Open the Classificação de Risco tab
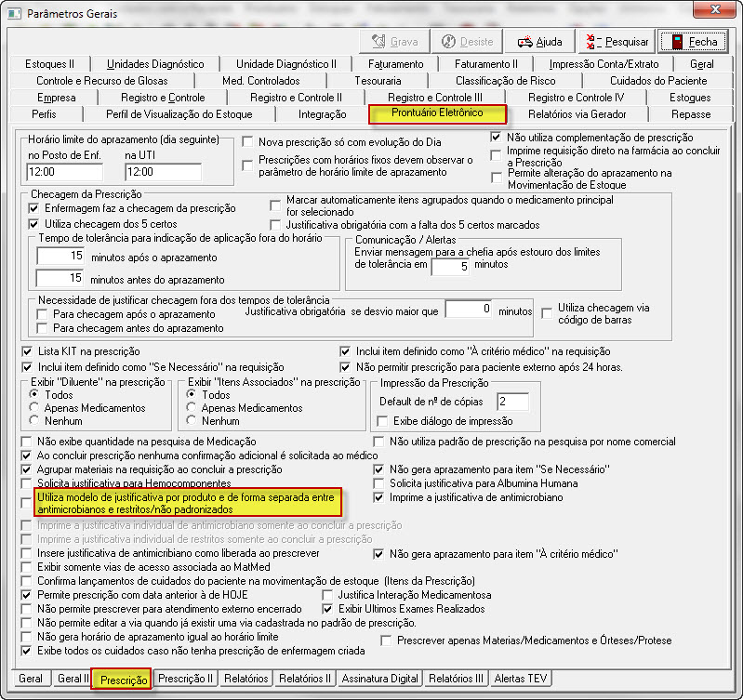Image resolution: width=743 pixels, height=700 pixels. (x=505, y=81)
